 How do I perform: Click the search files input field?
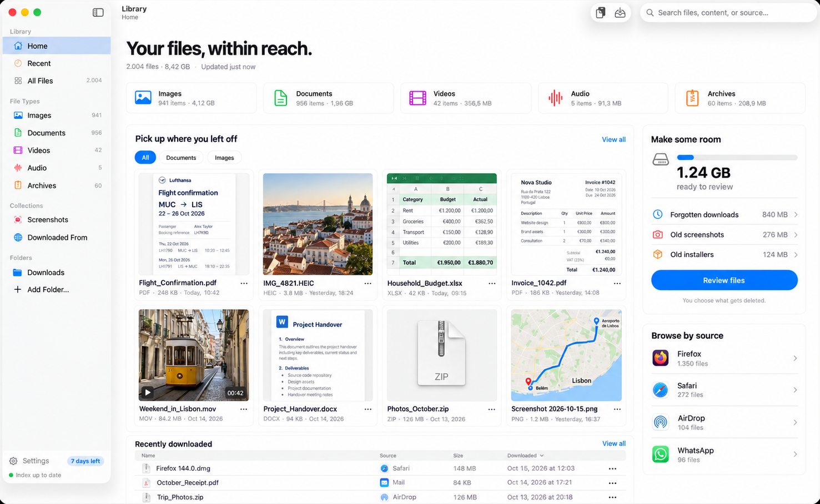[728, 13]
